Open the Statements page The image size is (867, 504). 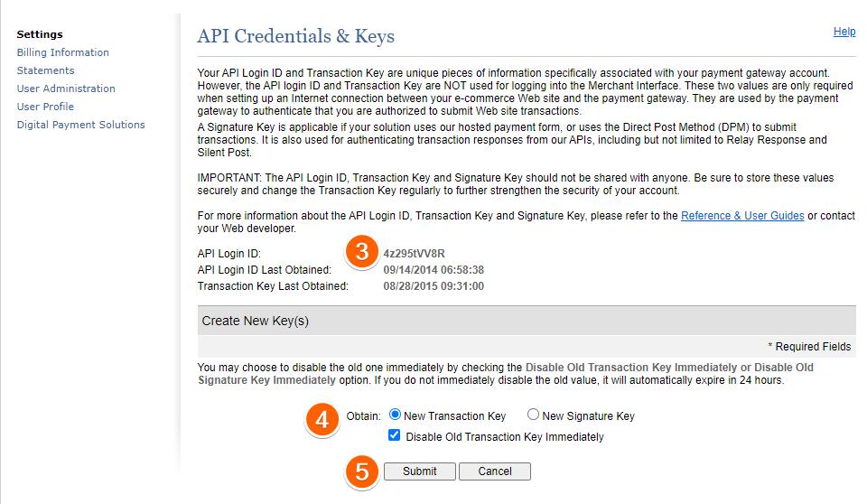45,70
